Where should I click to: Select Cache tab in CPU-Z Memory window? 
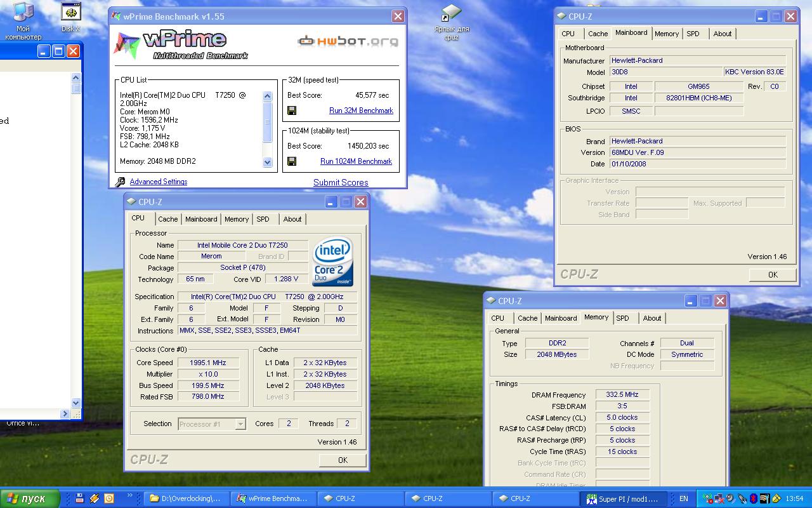point(527,318)
